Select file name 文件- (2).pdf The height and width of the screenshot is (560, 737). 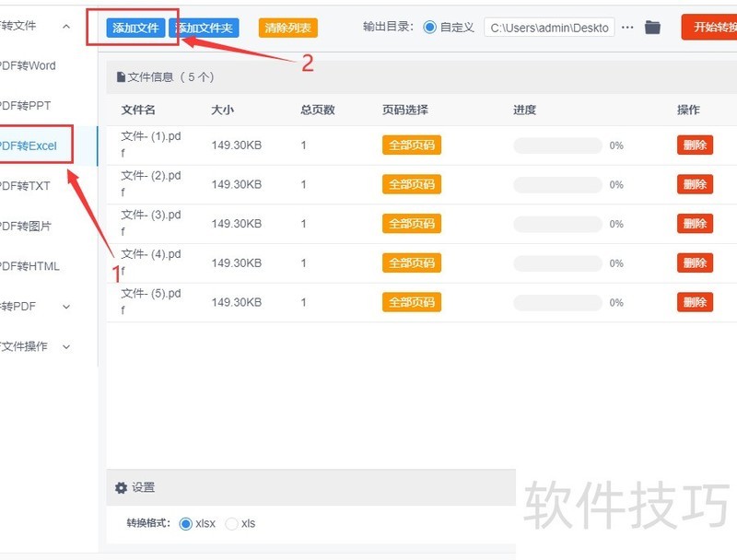[151, 183]
